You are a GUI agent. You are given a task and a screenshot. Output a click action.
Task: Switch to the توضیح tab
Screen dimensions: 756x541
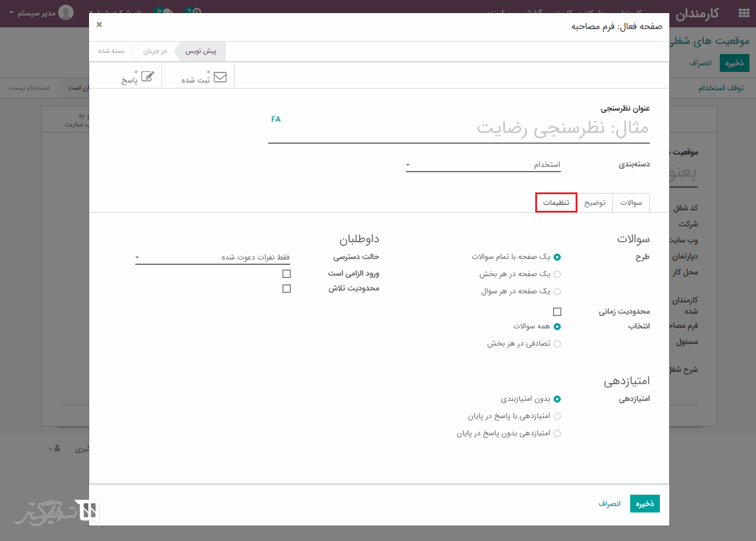tap(595, 203)
